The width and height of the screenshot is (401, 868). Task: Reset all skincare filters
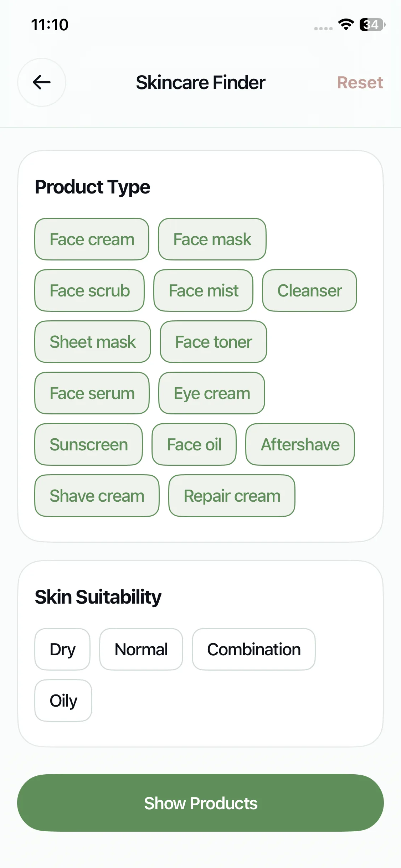(360, 83)
